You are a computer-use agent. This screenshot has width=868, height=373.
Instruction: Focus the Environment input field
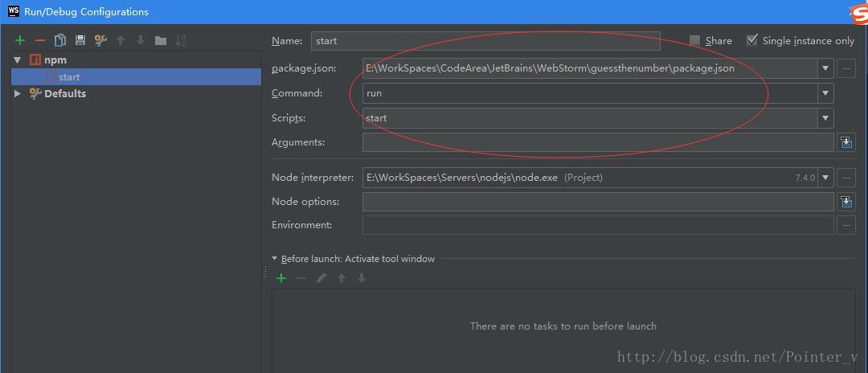pos(598,225)
